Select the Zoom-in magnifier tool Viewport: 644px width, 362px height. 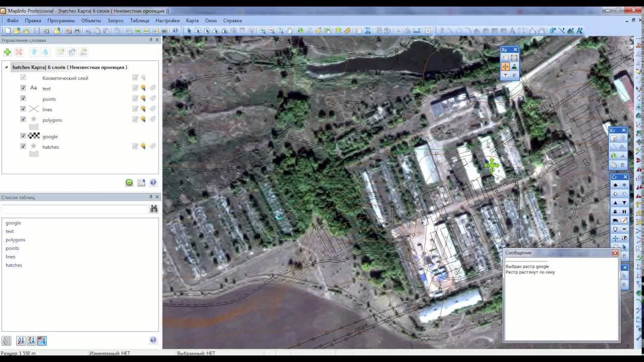(263, 31)
